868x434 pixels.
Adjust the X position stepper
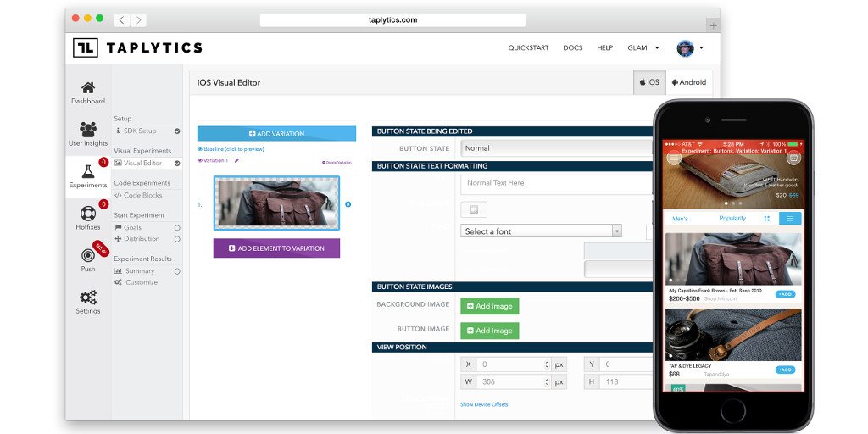coord(548,364)
